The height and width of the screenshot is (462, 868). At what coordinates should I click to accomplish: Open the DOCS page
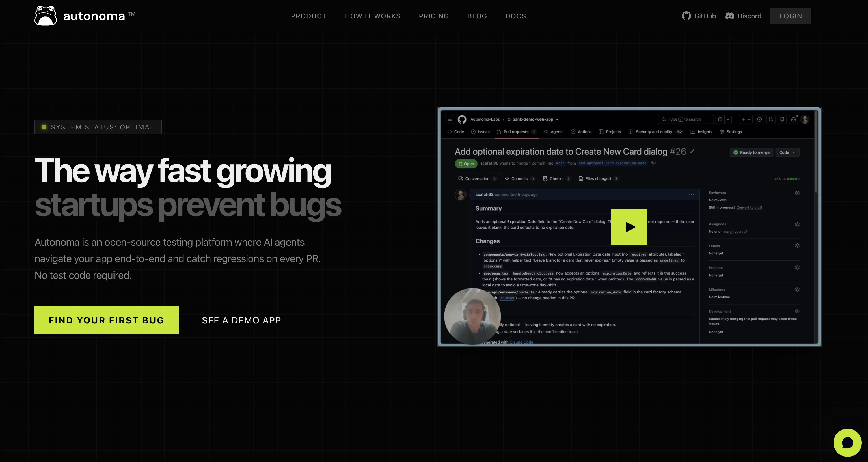pos(515,16)
